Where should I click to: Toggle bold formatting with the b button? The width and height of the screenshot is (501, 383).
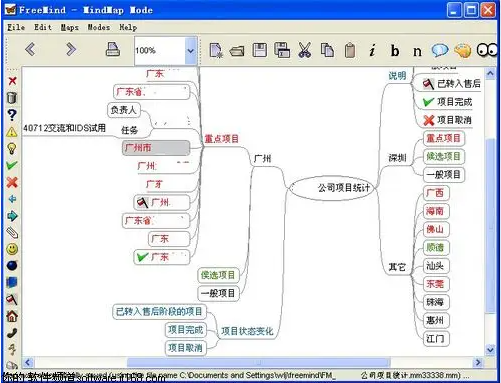coord(395,51)
